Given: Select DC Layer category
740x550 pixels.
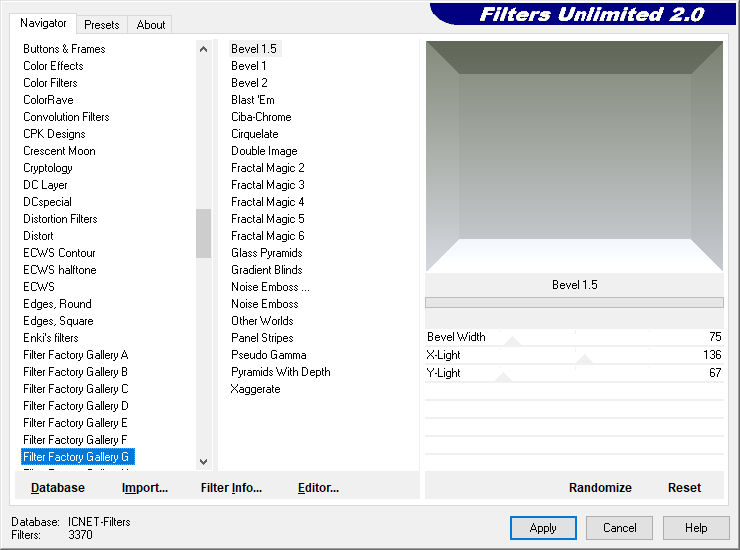Looking at the screenshot, I should click(45, 185).
